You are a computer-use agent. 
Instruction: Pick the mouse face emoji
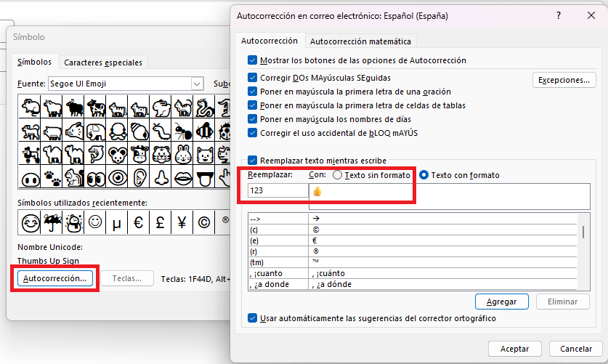pyautogui.click(x=118, y=154)
